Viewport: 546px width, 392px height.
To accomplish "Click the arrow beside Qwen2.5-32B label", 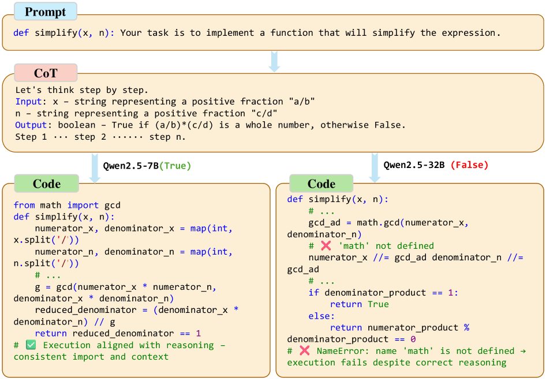I will click(375, 167).
